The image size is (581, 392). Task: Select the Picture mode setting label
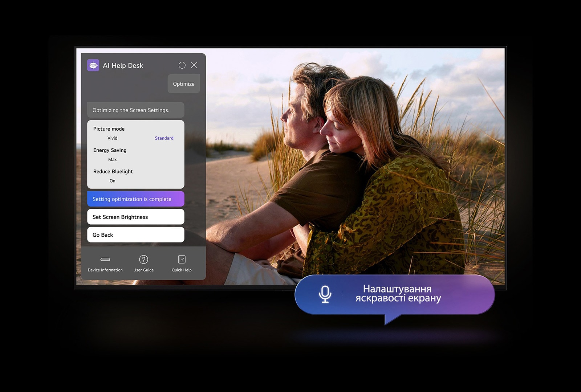click(x=109, y=129)
